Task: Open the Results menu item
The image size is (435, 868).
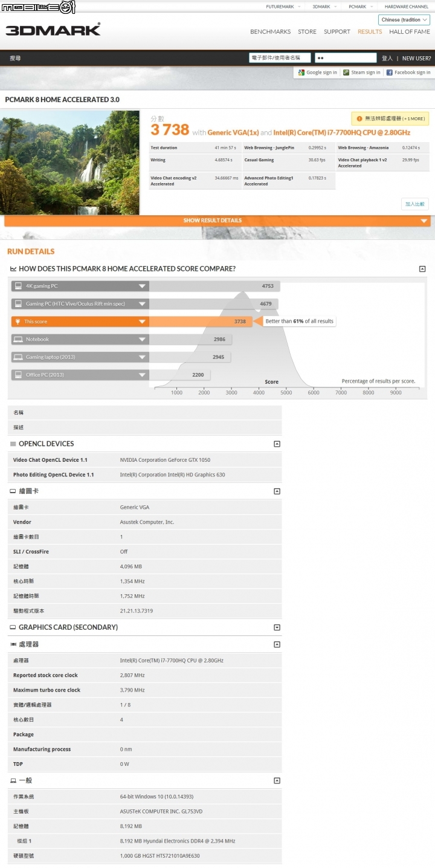Action: tap(370, 31)
